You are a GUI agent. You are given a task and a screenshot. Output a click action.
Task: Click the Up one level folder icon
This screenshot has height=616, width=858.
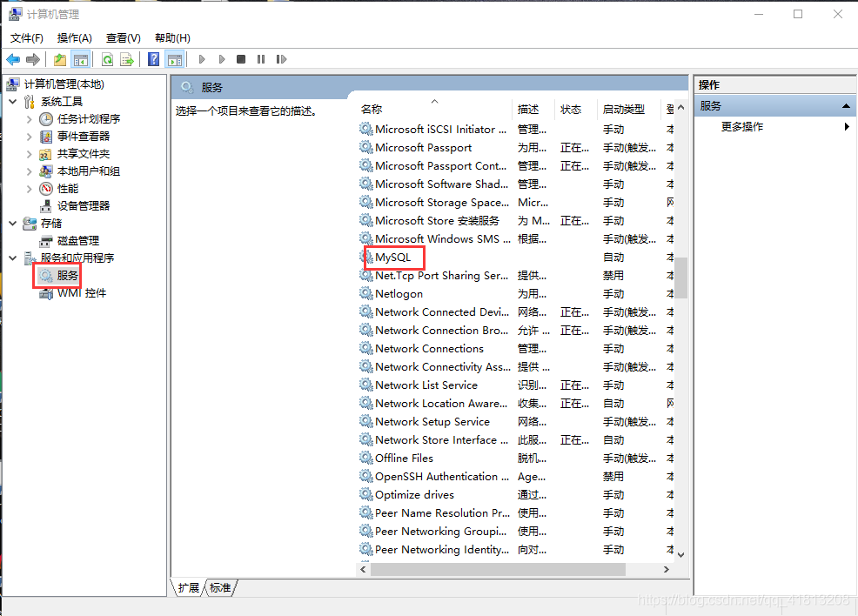[60, 59]
